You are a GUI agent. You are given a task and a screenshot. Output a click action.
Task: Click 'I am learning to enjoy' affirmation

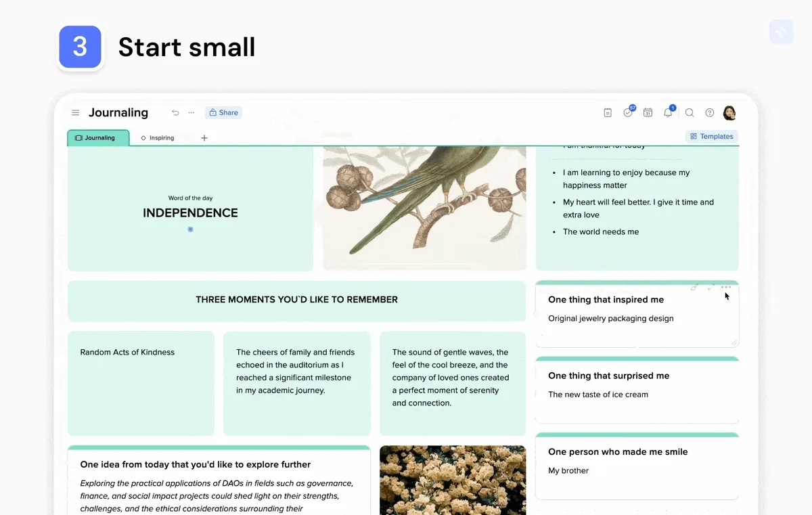(626, 179)
